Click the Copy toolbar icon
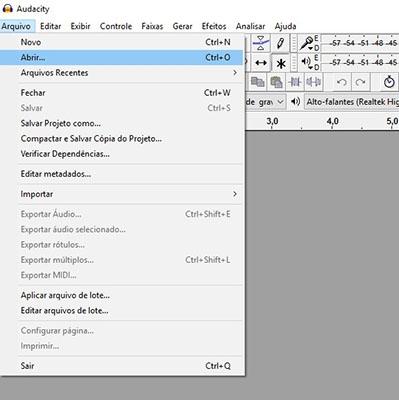This screenshot has height=400, width=399. tap(258, 82)
